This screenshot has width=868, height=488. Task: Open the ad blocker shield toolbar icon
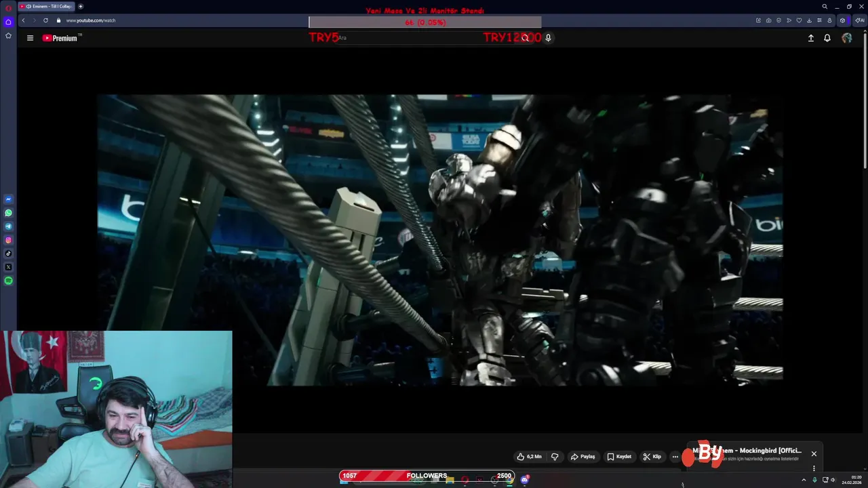click(778, 20)
